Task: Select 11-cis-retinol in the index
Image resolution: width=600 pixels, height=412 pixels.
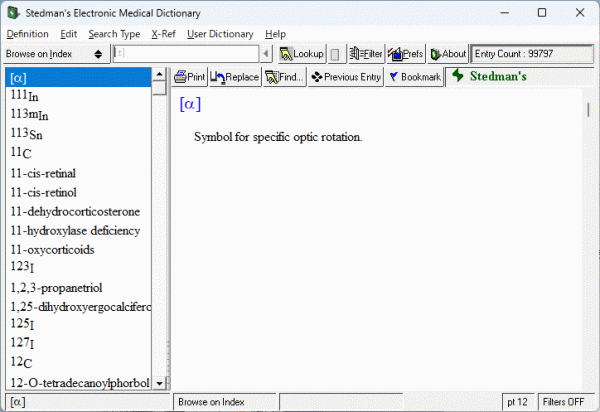Action: click(78, 192)
